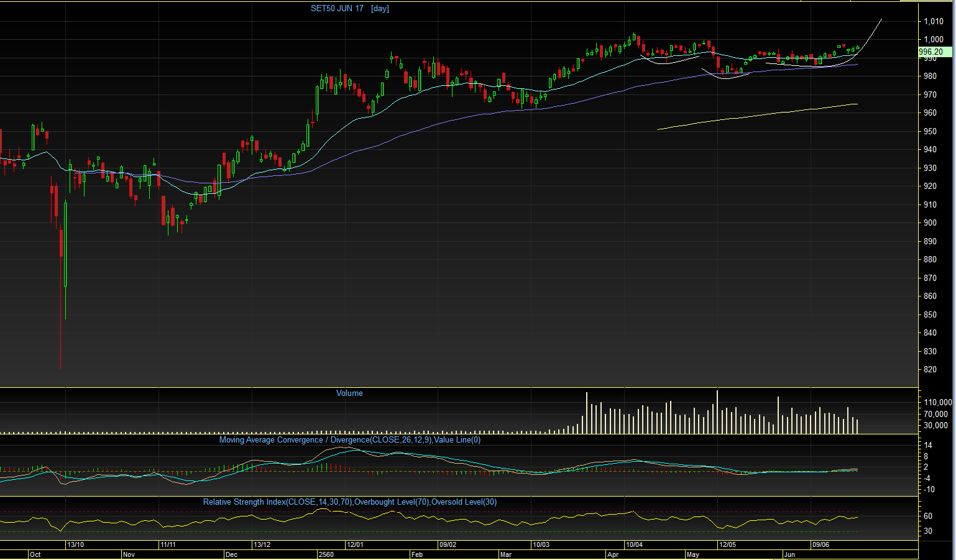The image size is (956, 560).
Task: Click the 1,010 price axis value
Action: [x=934, y=21]
